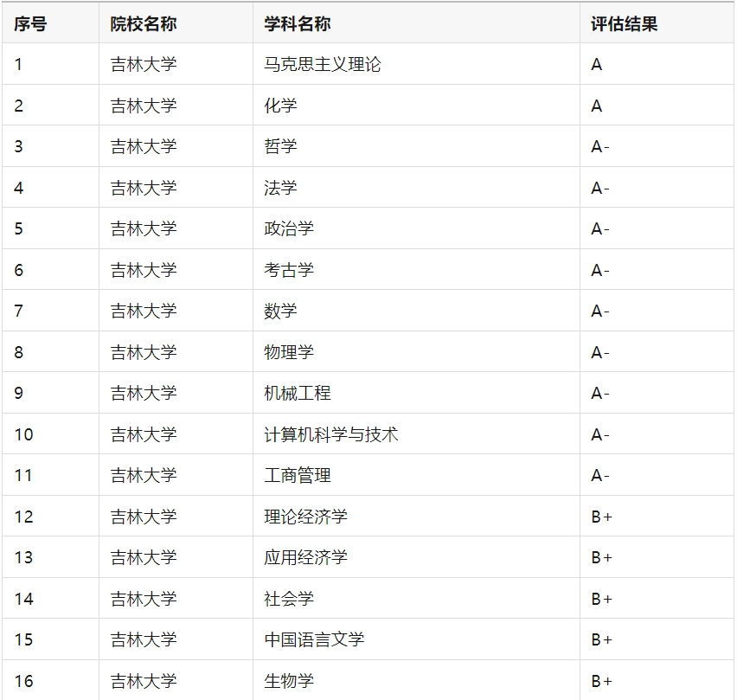Screen dimensions: 737x700
Task: Click sequence number 7
Action: tap(18, 311)
